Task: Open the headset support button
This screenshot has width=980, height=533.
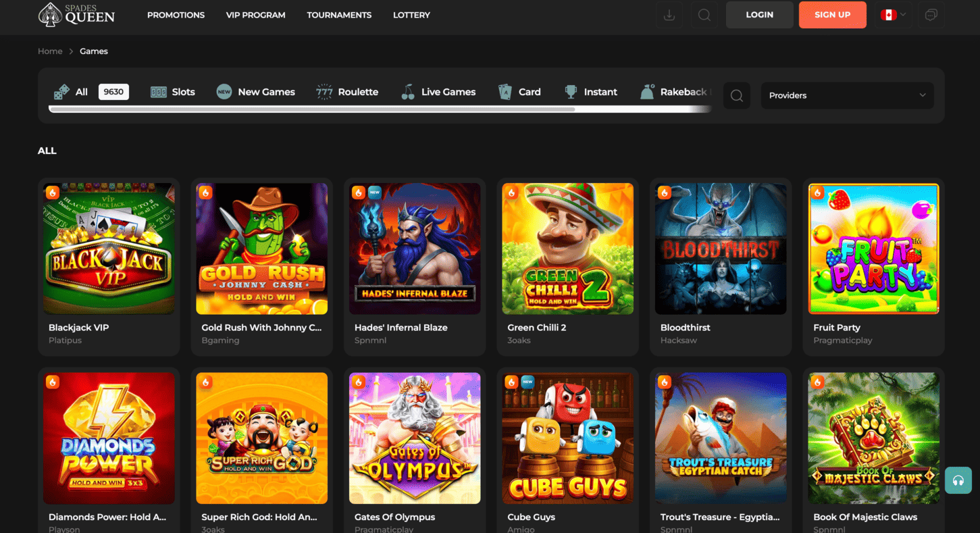Action: (958, 480)
